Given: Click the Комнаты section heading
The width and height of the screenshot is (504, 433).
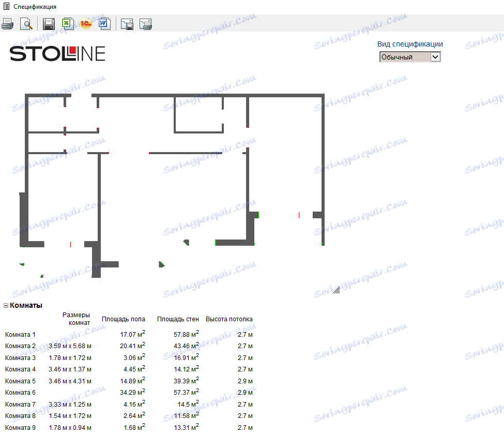Looking at the screenshot, I should tap(26, 305).
